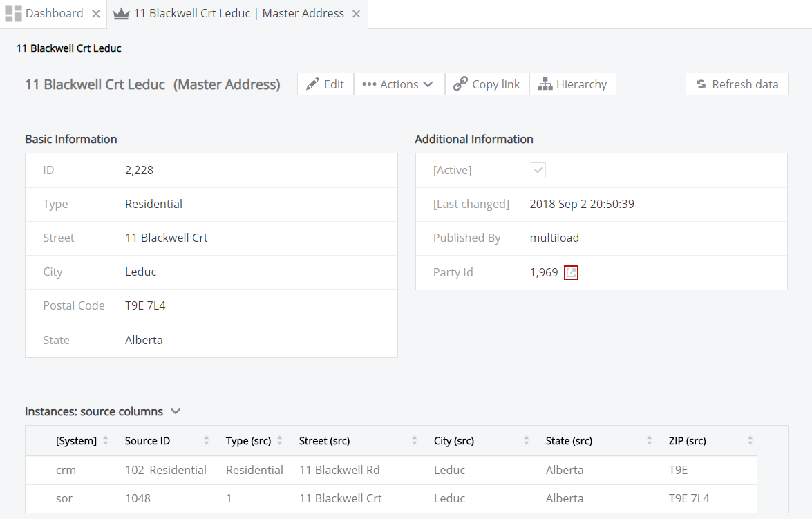Sort by Street (src) column arrows

pos(415,441)
